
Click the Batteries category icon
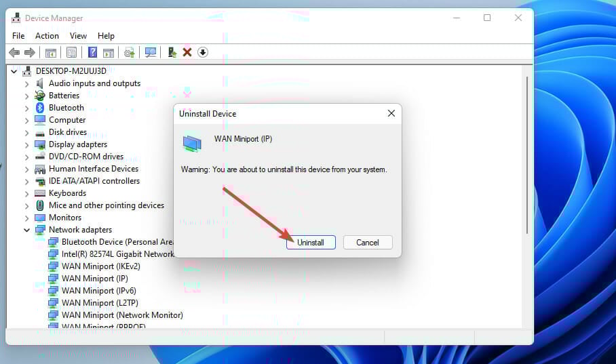pos(39,96)
